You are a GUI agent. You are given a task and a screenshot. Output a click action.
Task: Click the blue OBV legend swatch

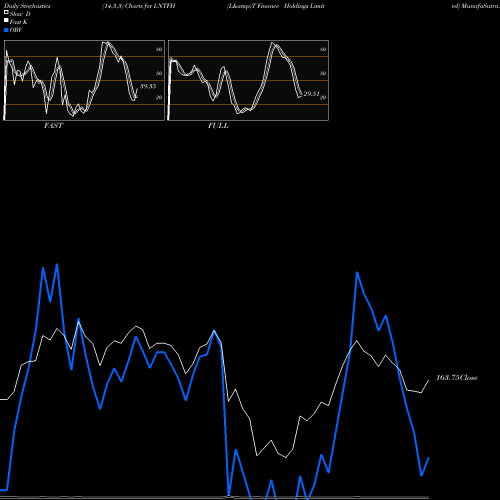(x=6, y=30)
